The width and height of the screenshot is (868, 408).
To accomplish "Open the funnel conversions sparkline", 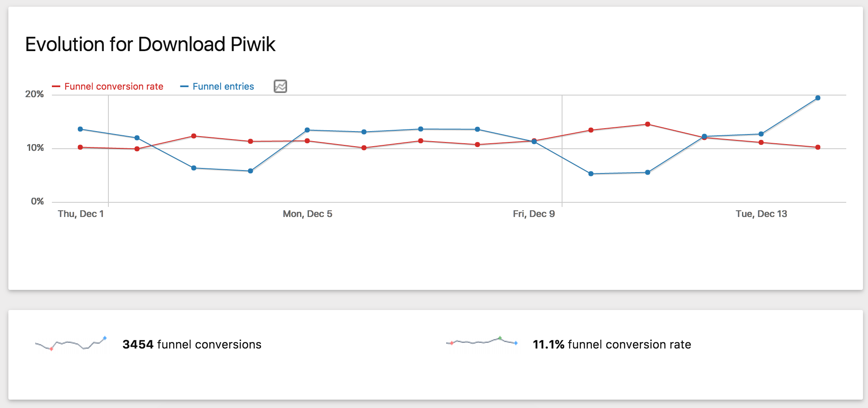I will (71, 344).
